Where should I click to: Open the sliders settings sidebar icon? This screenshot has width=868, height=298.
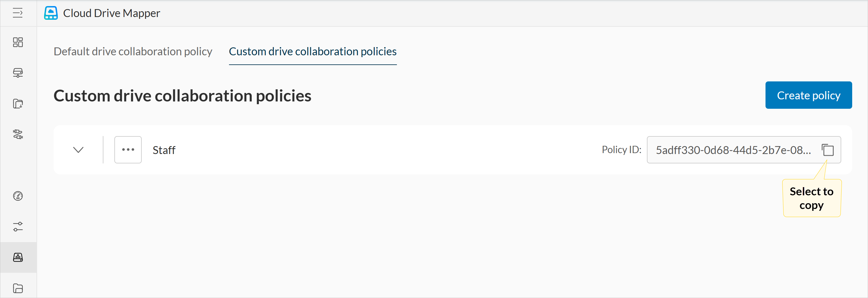[18, 227]
